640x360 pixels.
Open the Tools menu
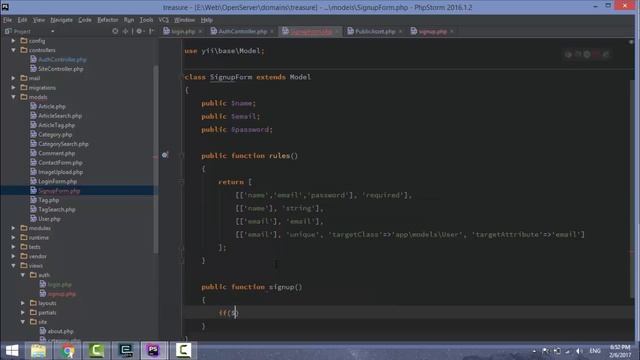(x=146, y=20)
